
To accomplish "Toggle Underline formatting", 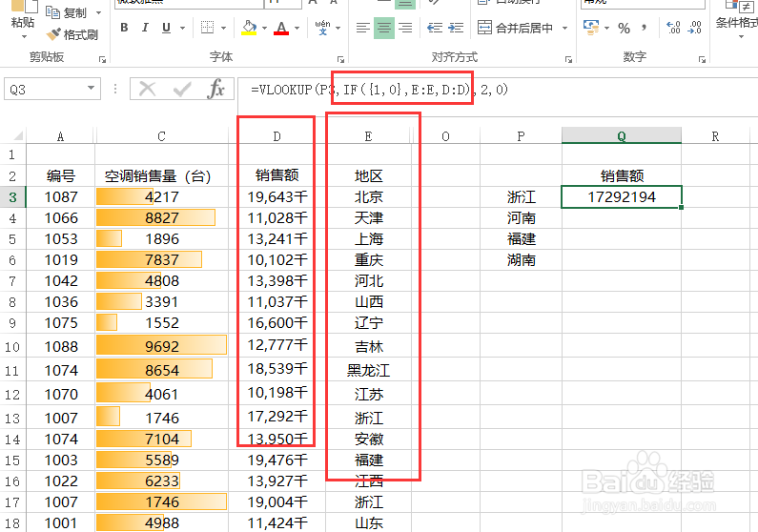I will pyautogui.click(x=166, y=28).
